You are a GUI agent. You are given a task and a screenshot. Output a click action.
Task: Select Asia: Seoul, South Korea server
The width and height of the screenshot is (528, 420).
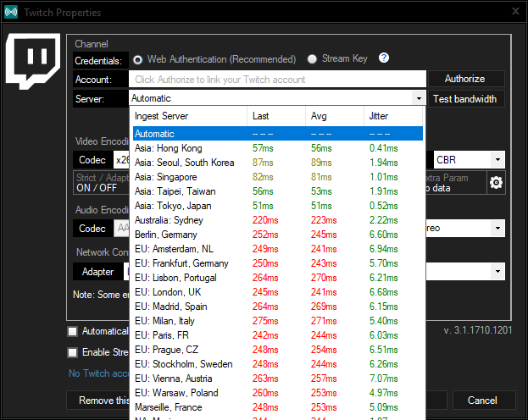click(278, 163)
